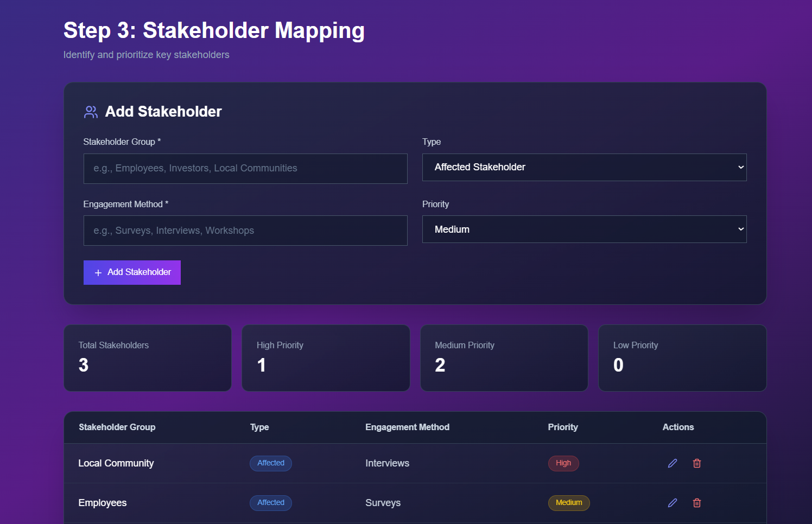This screenshot has width=812, height=524.
Task: Click the Surveys engagement method cell
Action: coord(383,503)
